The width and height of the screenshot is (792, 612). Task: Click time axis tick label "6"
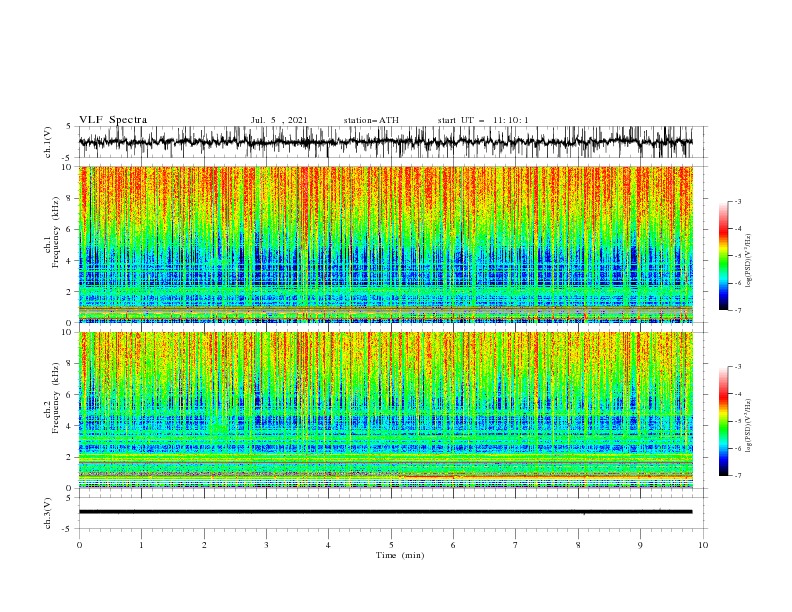point(453,545)
